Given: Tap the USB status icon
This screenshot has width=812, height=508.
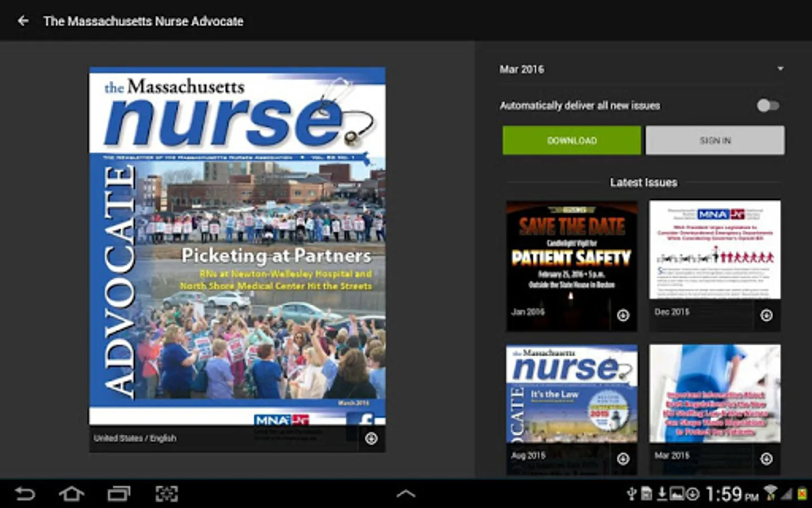Looking at the screenshot, I should (632, 494).
